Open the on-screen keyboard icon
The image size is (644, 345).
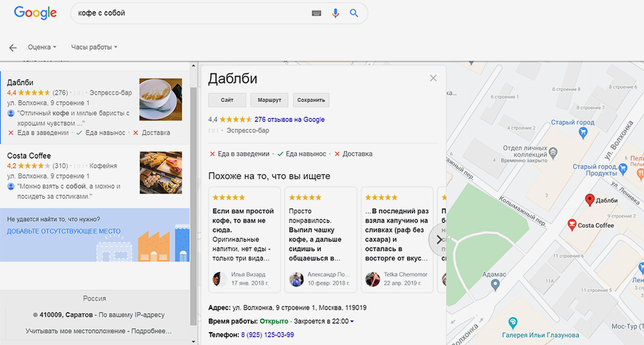(x=316, y=13)
